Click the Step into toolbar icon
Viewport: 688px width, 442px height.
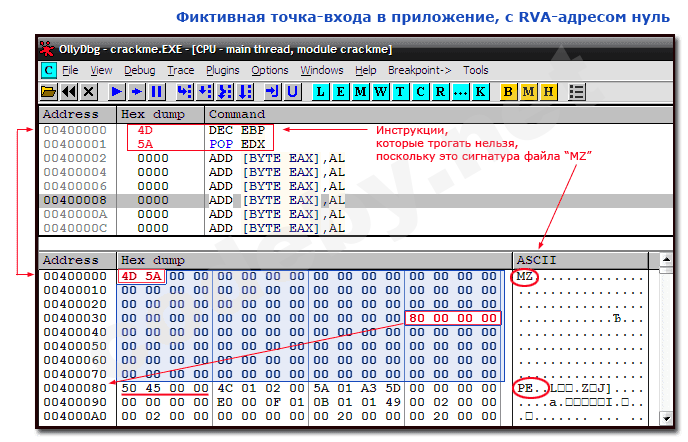(x=184, y=92)
